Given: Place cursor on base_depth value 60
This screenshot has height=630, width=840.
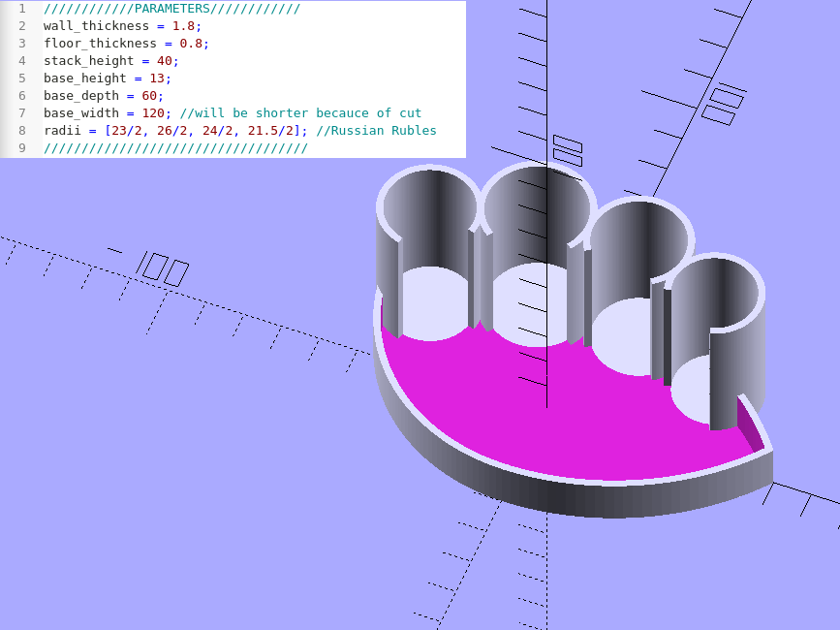Looking at the screenshot, I should (149, 96).
